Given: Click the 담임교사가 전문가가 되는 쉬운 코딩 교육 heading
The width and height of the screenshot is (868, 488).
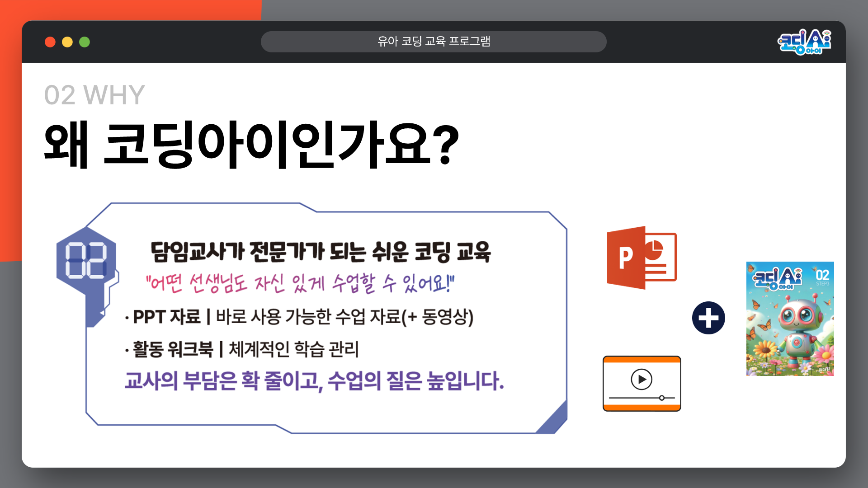Looking at the screenshot, I should pos(320,252).
